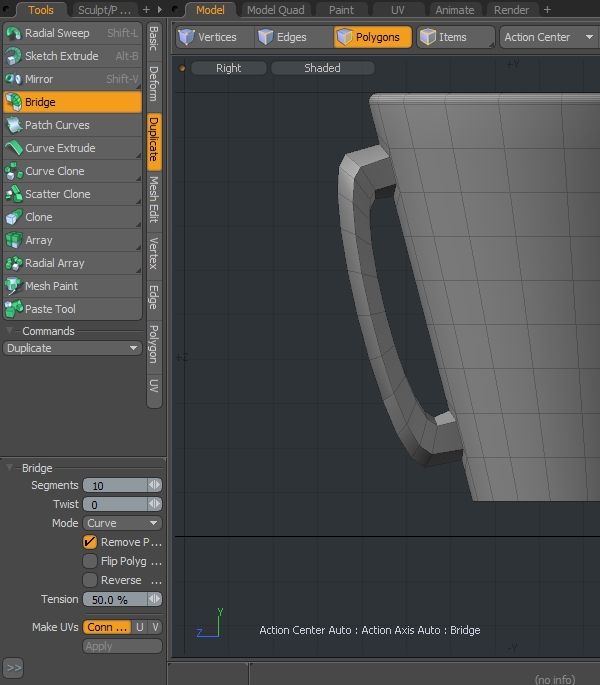This screenshot has height=685, width=600.
Task: Click the Tension 50.0 % field
Action: tap(115, 599)
